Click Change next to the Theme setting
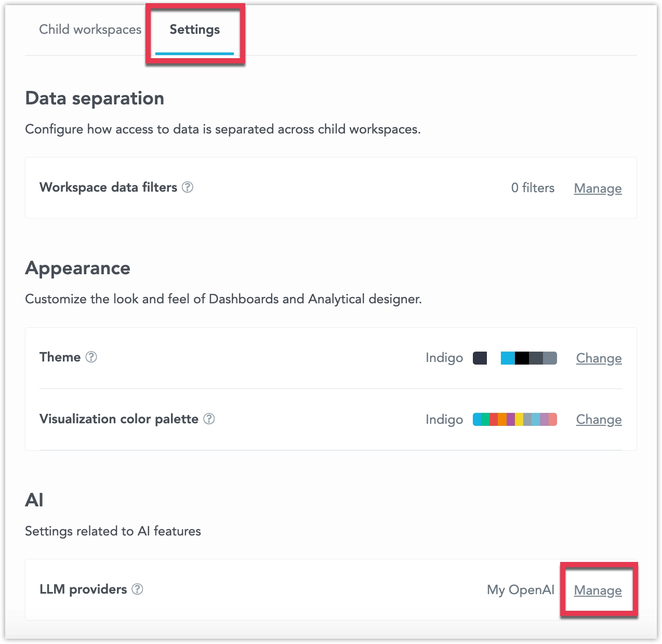The image size is (662, 644). tap(599, 358)
